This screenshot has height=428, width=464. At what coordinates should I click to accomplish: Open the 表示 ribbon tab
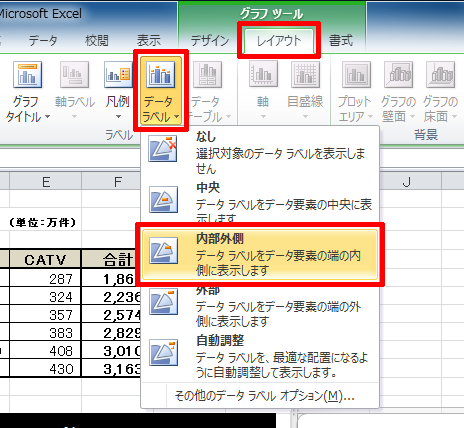tap(149, 41)
